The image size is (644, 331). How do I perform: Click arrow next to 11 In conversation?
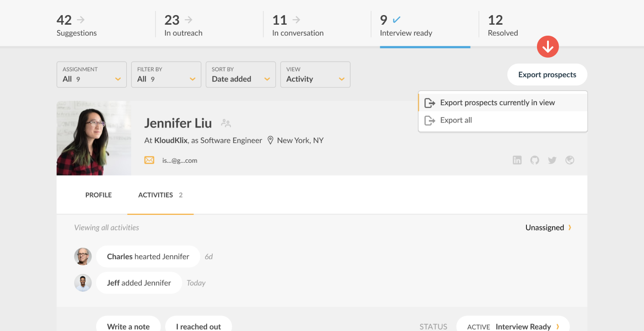[296, 20]
